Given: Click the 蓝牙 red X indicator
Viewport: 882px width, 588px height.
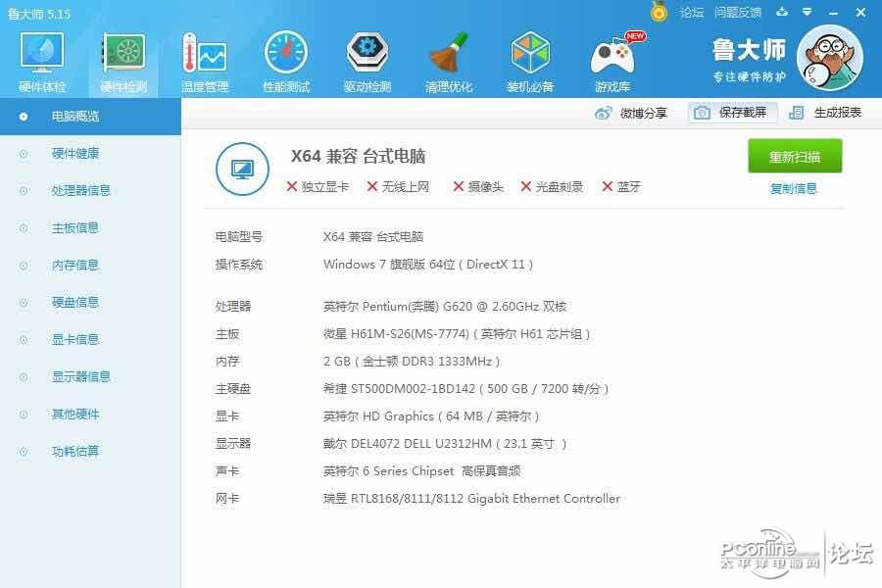Looking at the screenshot, I should click(x=607, y=186).
